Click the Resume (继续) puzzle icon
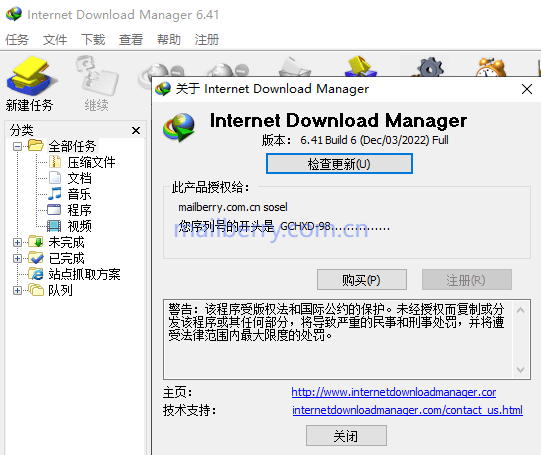541x455 pixels. pyautogui.click(x=97, y=77)
